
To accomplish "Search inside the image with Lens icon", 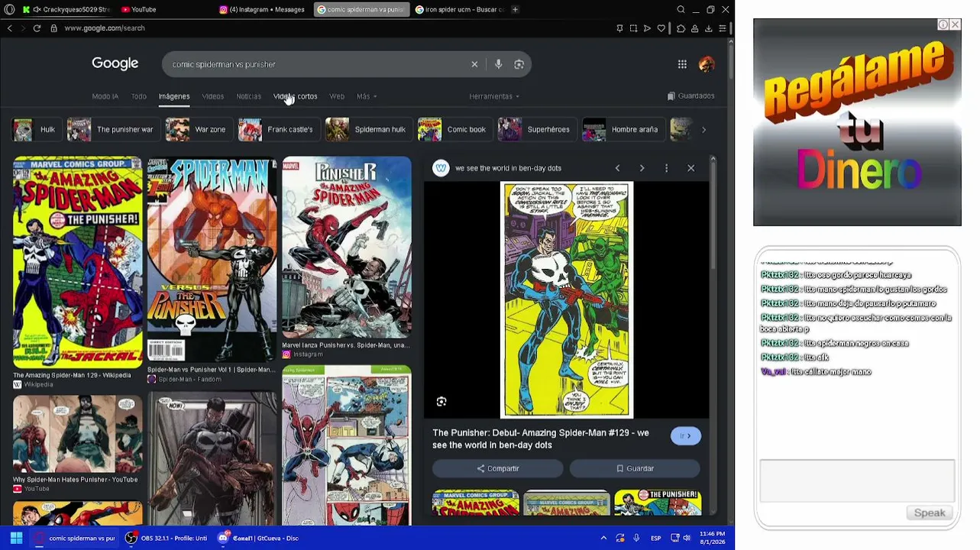I will point(441,402).
